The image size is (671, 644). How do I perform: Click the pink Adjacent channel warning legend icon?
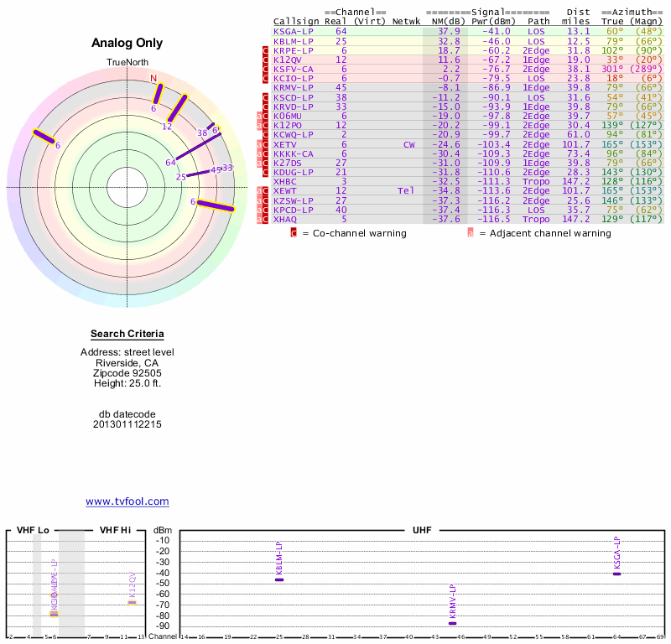pos(471,233)
